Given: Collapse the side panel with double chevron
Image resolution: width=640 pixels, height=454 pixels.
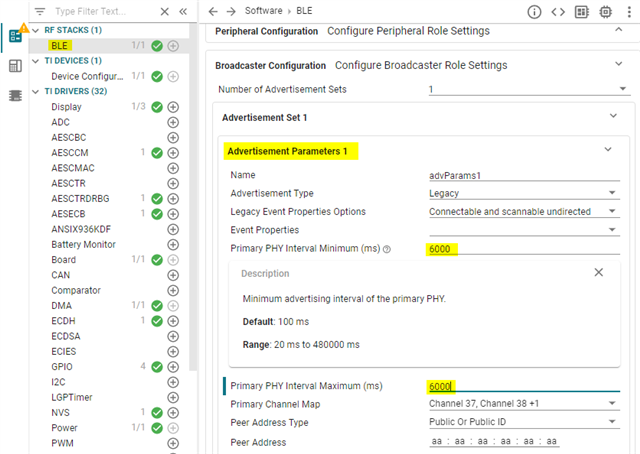Looking at the screenshot, I should tap(182, 12).
